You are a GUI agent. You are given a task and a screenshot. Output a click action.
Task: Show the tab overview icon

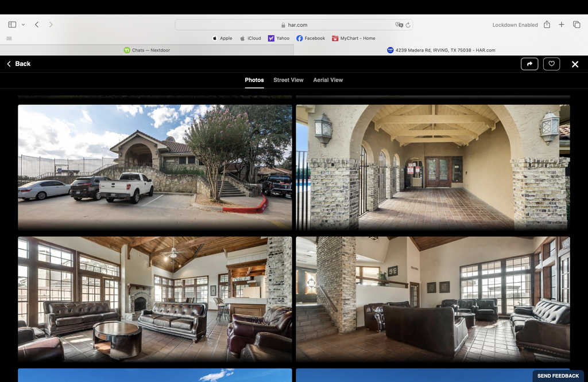(x=577, y=24)
